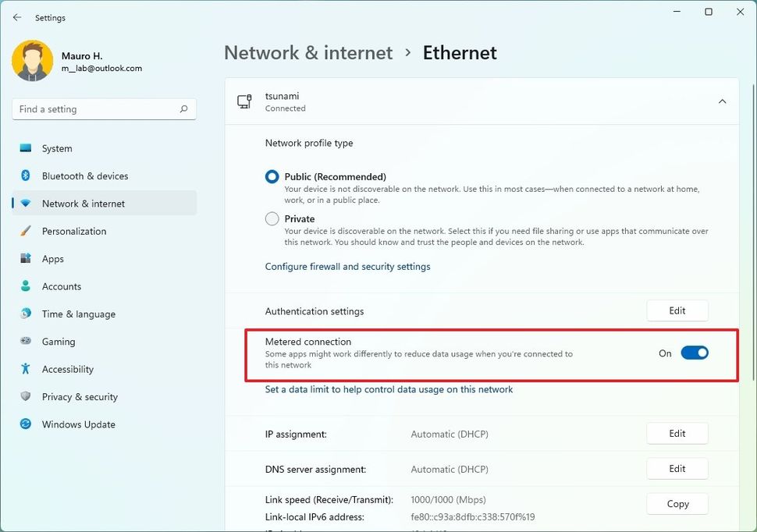
Task: Select Personalization in the sidebar
Action: click(x=74, y=231)
